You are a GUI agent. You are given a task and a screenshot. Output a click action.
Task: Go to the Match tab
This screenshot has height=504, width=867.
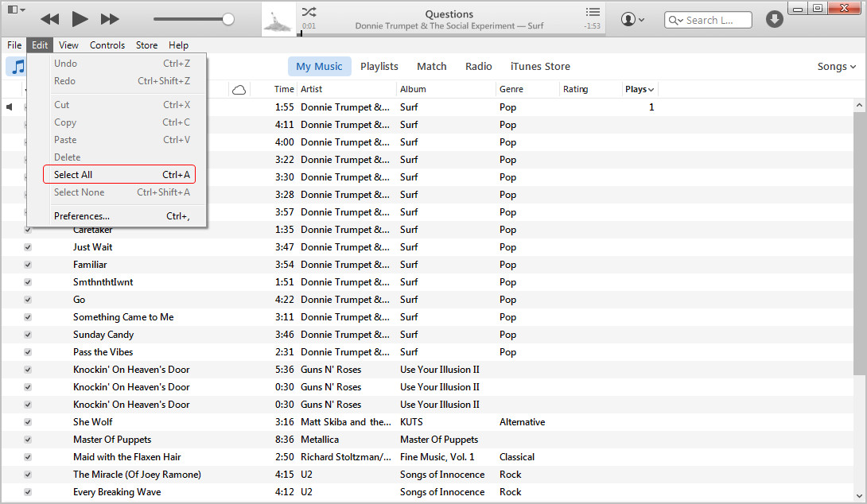pos(432,66)
